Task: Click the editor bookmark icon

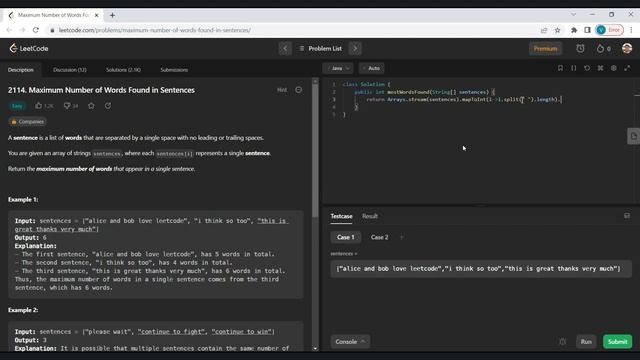Action: point(560,68)
